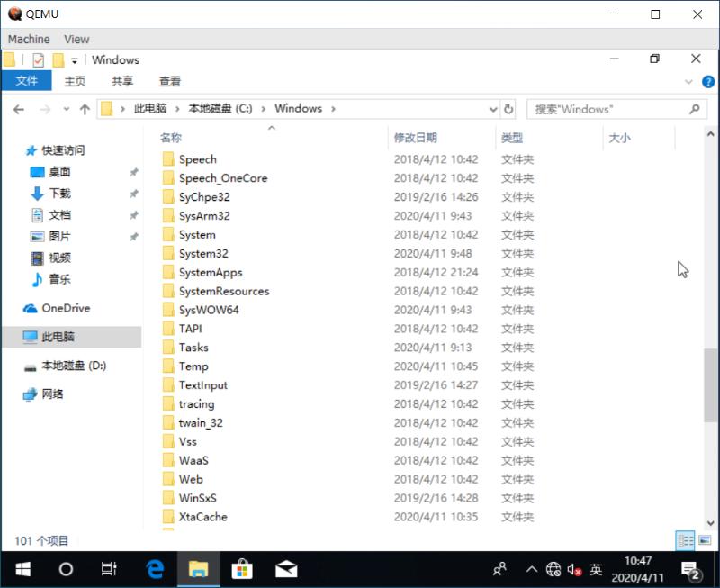Launch the Microsoft Store taskbar icon

coord(242,568)
